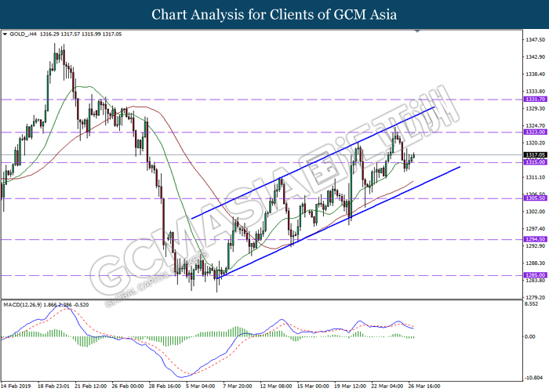The height and width of the screenshot is (392, 549).
Task: Click the 15 Mar 00:00 time label
Action: coord(313,387)
